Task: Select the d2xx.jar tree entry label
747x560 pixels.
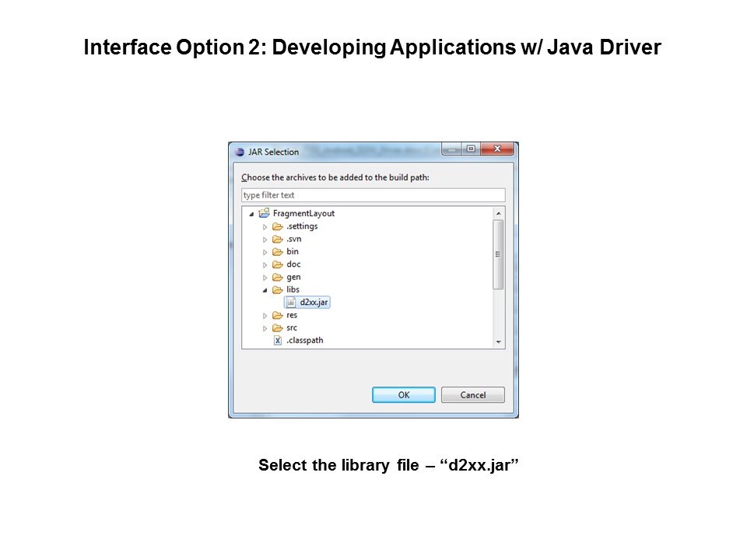Action: tap(314, 303)
